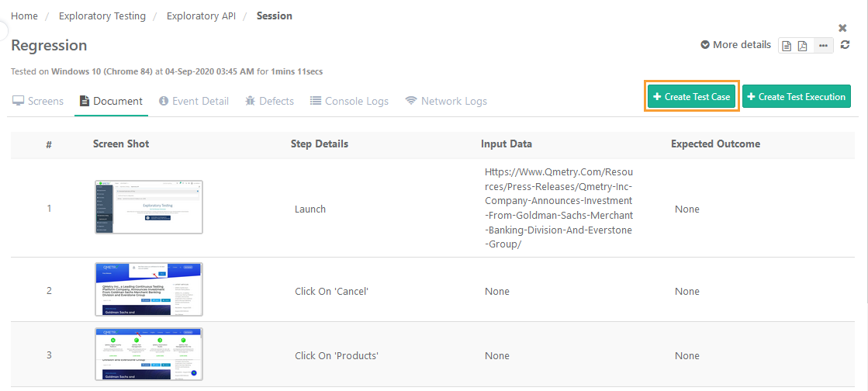Screen dimensions: 868x391
Task: Click the Defects tab bug icon
Action: [x=250, y=101]
